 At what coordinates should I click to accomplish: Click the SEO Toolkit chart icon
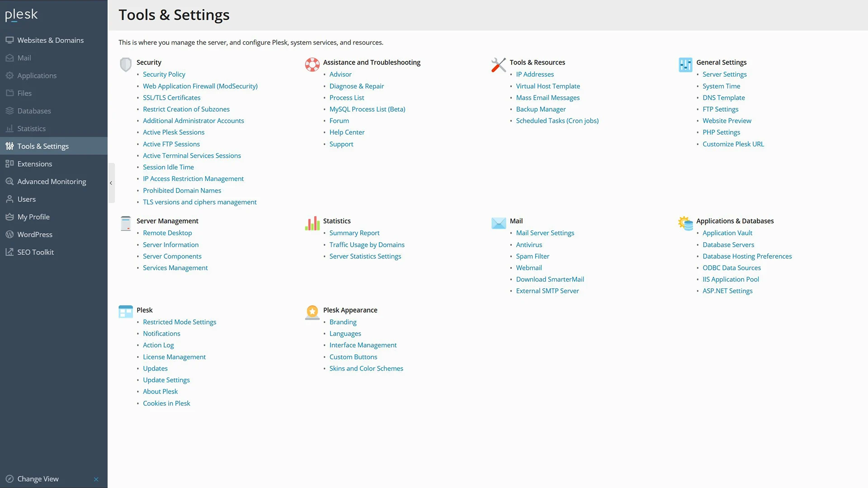[x=9, y=252]
